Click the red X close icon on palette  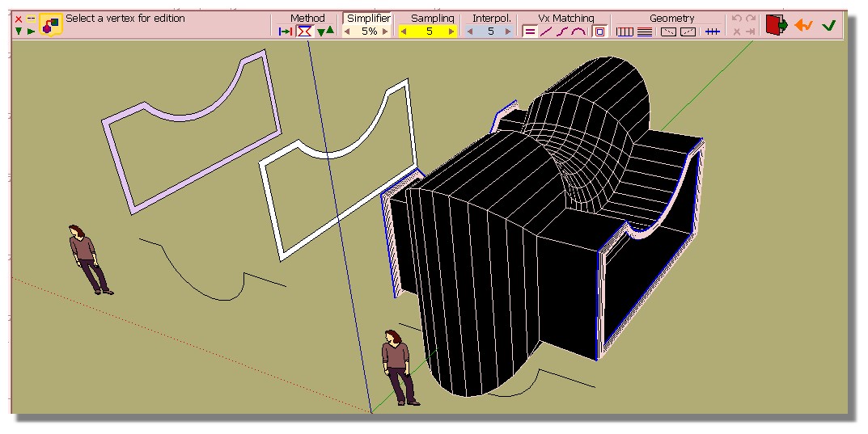19,19
